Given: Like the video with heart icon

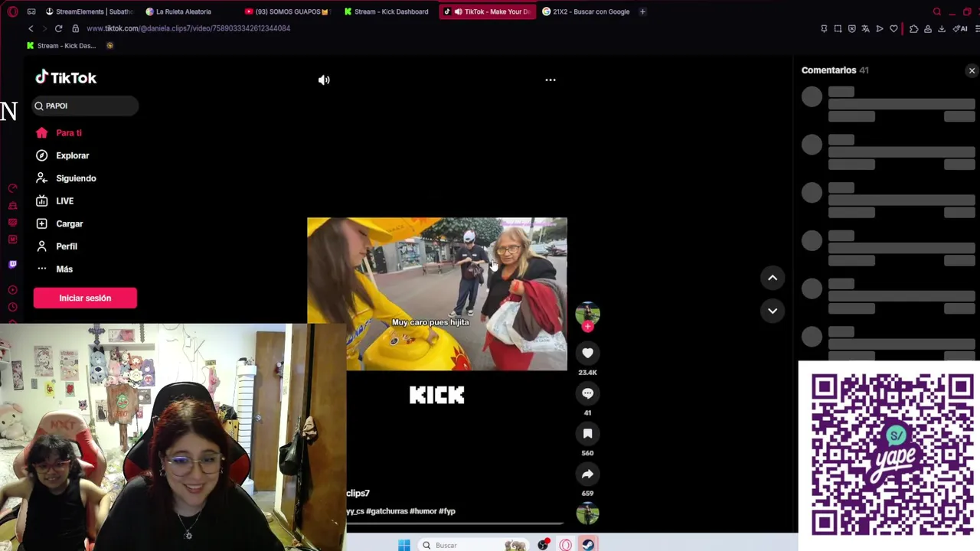Looking at the screenshot, I should click(587, 353).
